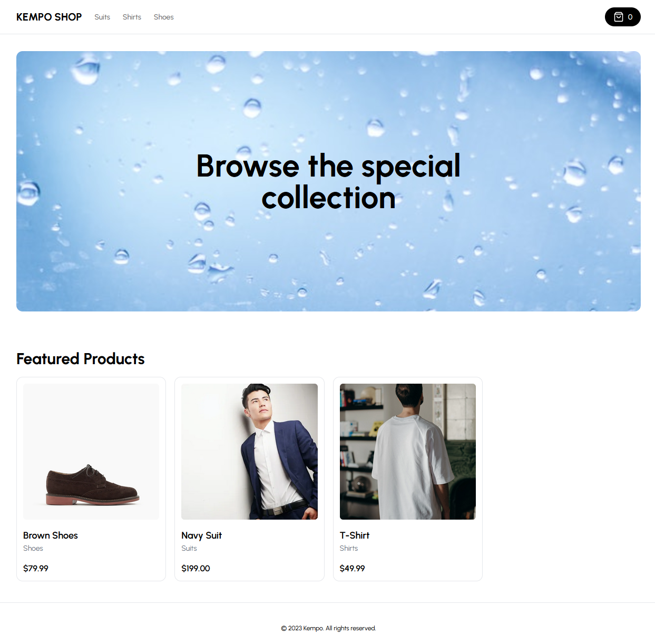The image size is (655, 644).
Task: Open the Shoes navigation link
Action: point(163,17)
